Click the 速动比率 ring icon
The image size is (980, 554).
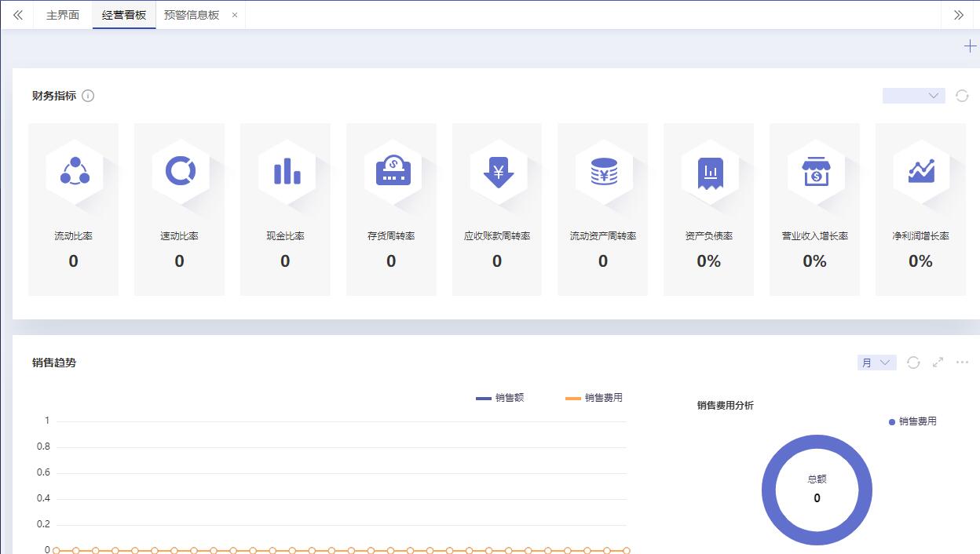pyautogui.click(x=180, y=173)
